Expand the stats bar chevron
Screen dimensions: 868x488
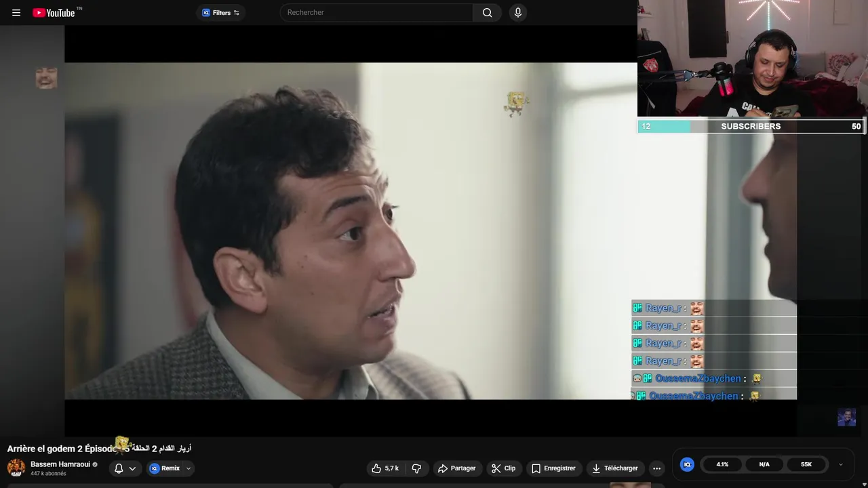coord(841,464)
